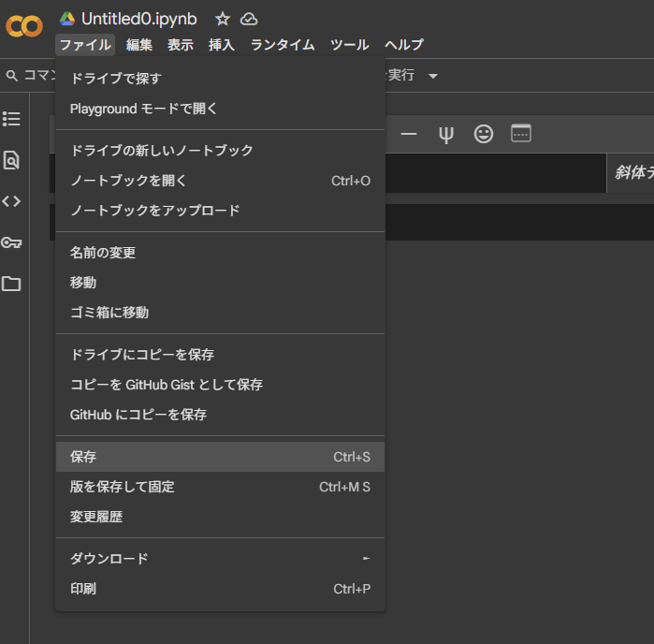Open find and replace sidebar icon
Screen dimensions: 654x644
coord(11,160)
